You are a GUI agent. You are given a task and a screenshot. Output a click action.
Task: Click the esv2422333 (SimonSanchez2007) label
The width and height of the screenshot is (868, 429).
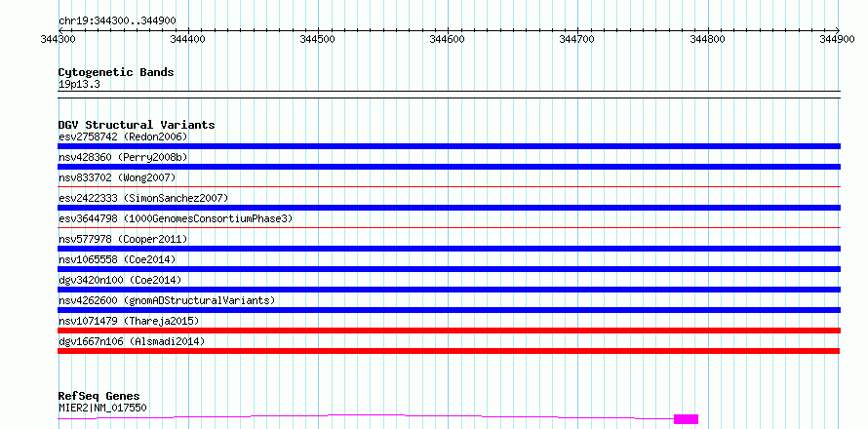tap(143, 198)
